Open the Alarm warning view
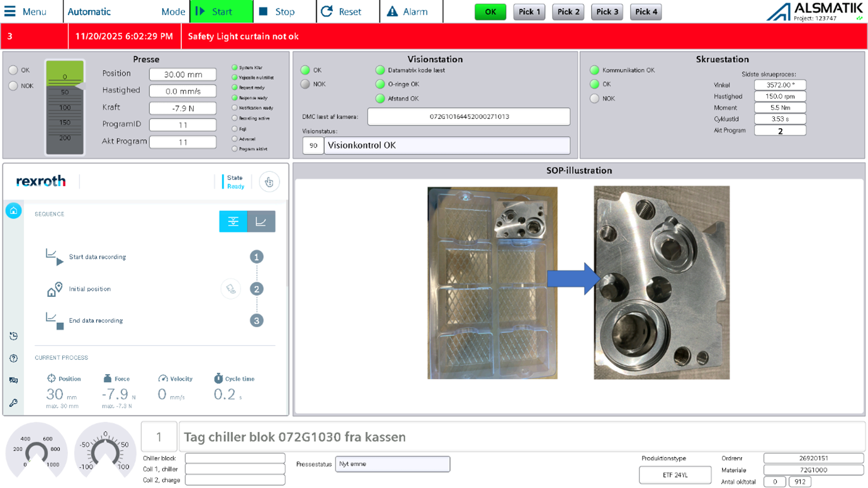Screen dimensions: 868x488 (x=407, y=11)
